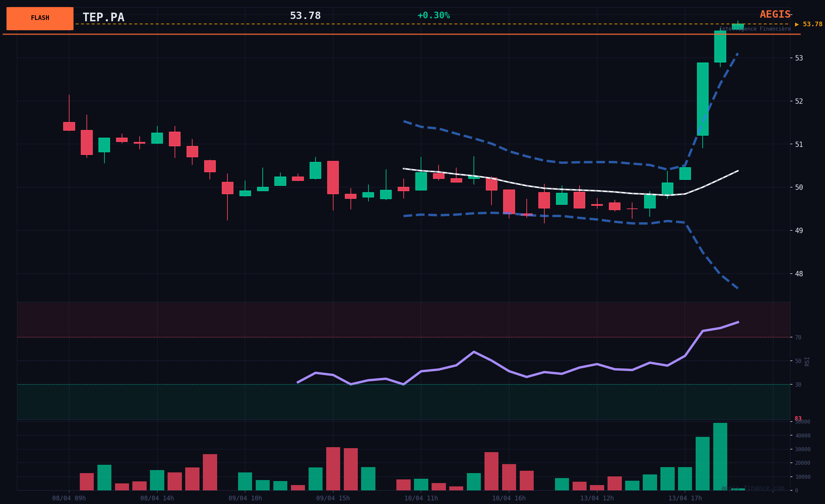Click the 53 price axis tick label
Image resolution: width=825 pixels, height=504 pixels.
tap(799, 58)
